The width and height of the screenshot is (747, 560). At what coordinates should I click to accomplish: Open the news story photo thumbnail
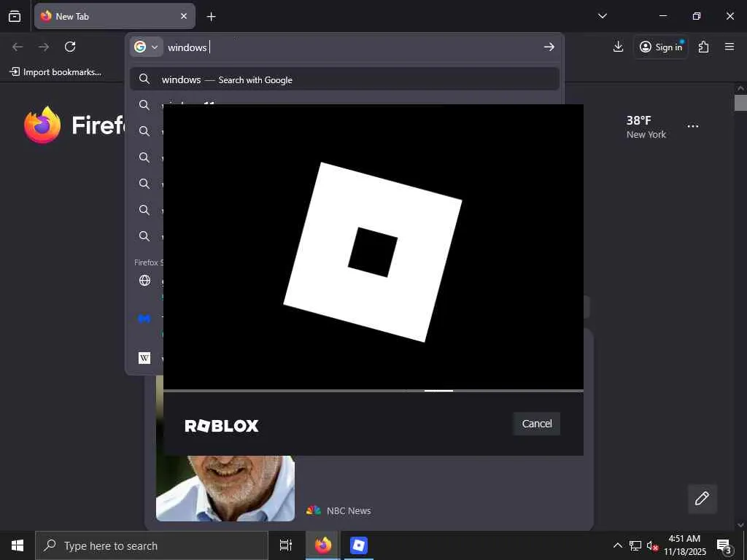click(225, 488)
